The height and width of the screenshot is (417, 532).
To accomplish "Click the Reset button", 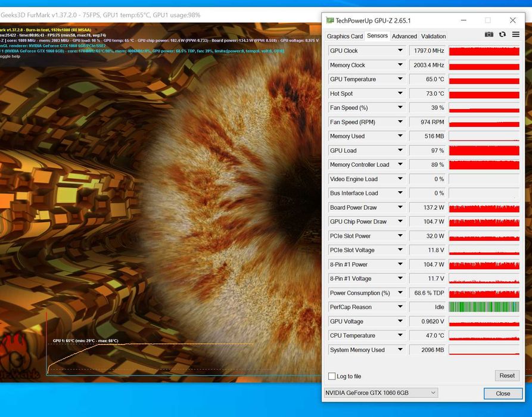I will tap(507, 376).
